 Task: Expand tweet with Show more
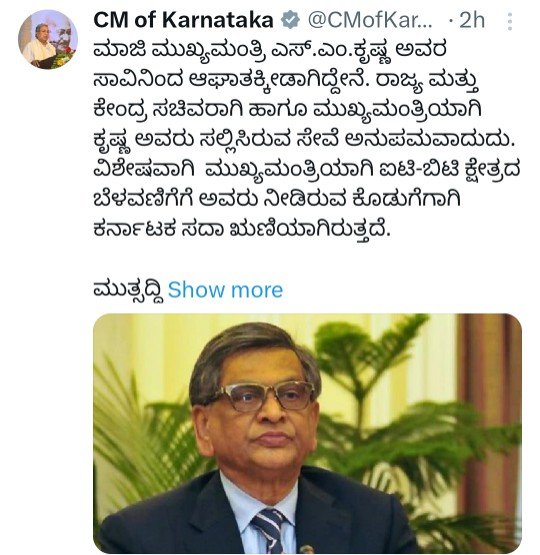pos(225,290)
